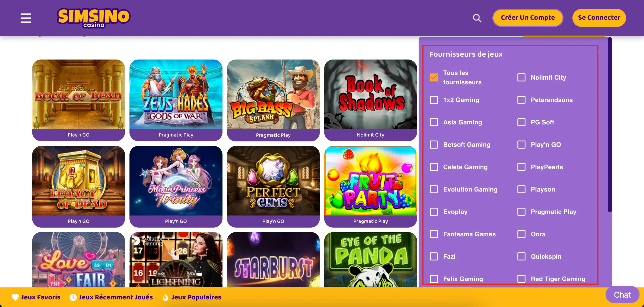Click Nolimit City label under Book of Shadows
644x307 pixels.
[x=371, y=135]
